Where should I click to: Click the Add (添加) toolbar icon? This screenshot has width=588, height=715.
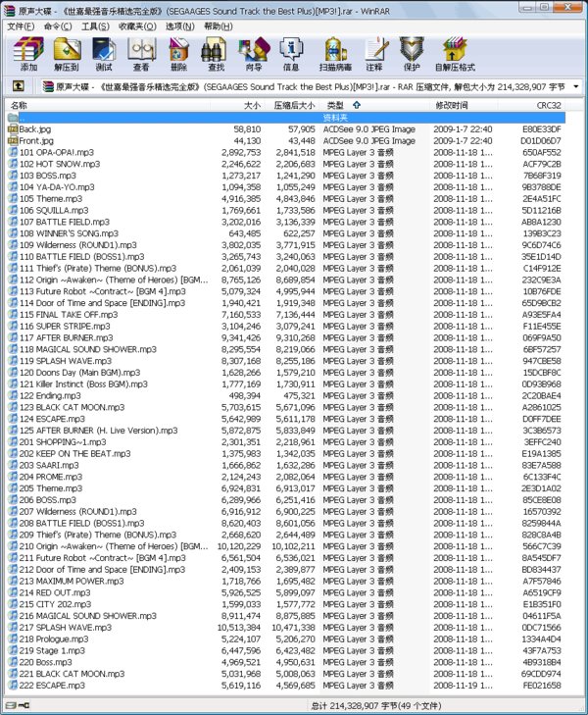coord(28,54)
